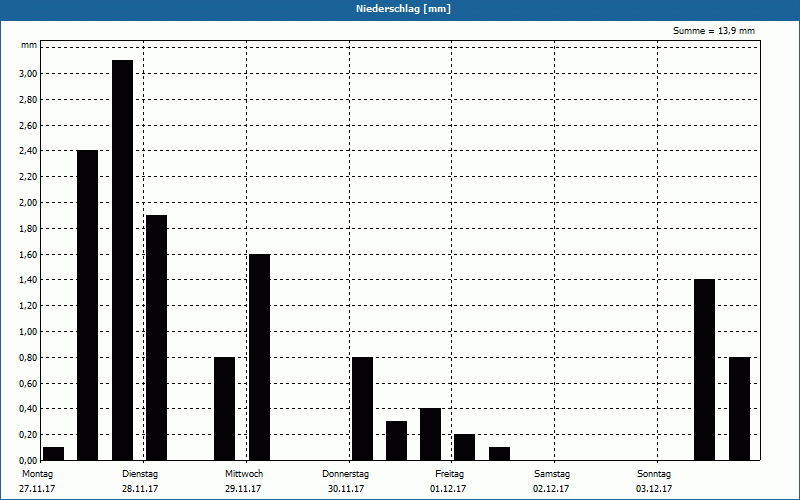The image size is (800, 500).
Task: Click the 'Sonntag' day label
Action: click(654, 474)
